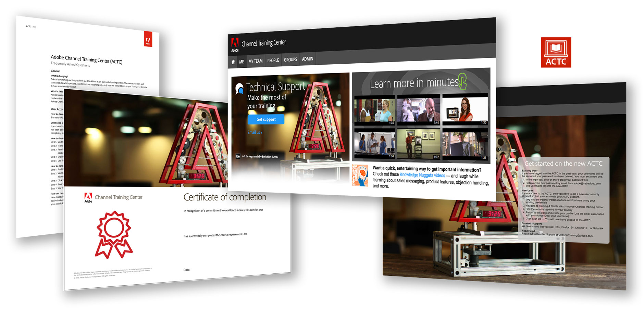Click the red ACTC book icon
The height and width of the screenshot is (312, 644).
point(556,52)
